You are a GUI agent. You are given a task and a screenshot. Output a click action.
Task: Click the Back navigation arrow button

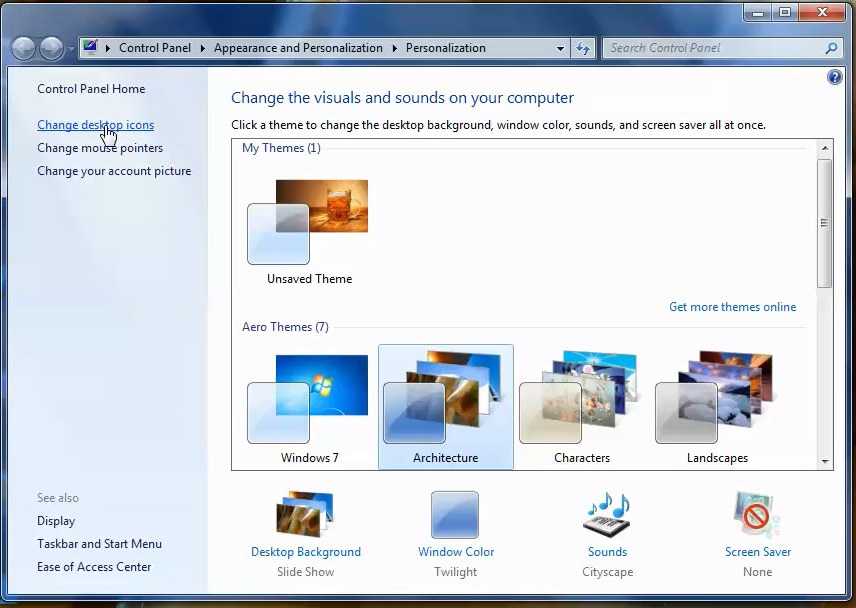click(x=23, y=49)
